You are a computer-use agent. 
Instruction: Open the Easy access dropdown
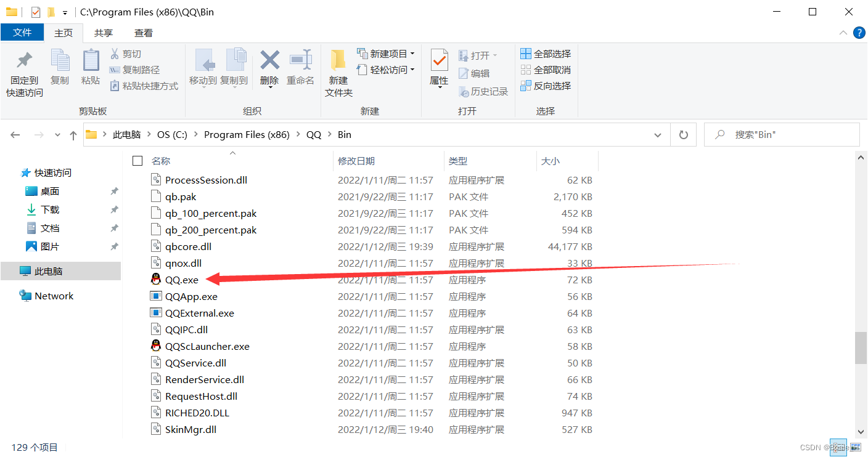click(386, 70)
